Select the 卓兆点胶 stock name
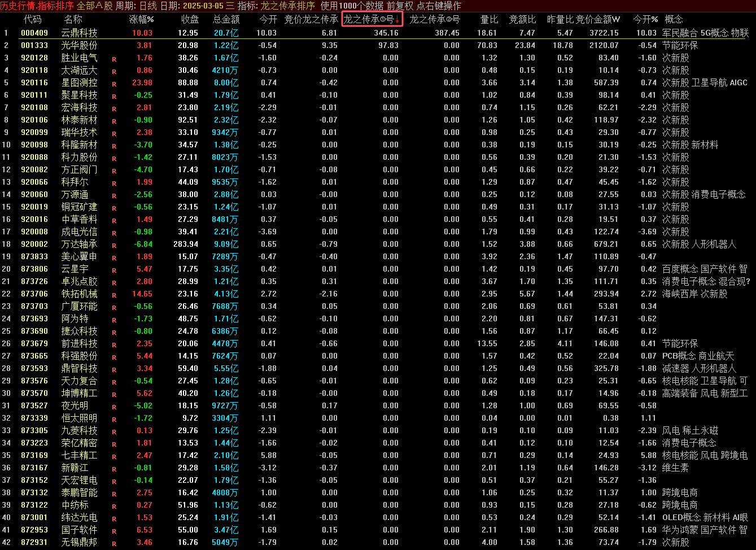Screen dimensions: 756x550 (79, 281)
